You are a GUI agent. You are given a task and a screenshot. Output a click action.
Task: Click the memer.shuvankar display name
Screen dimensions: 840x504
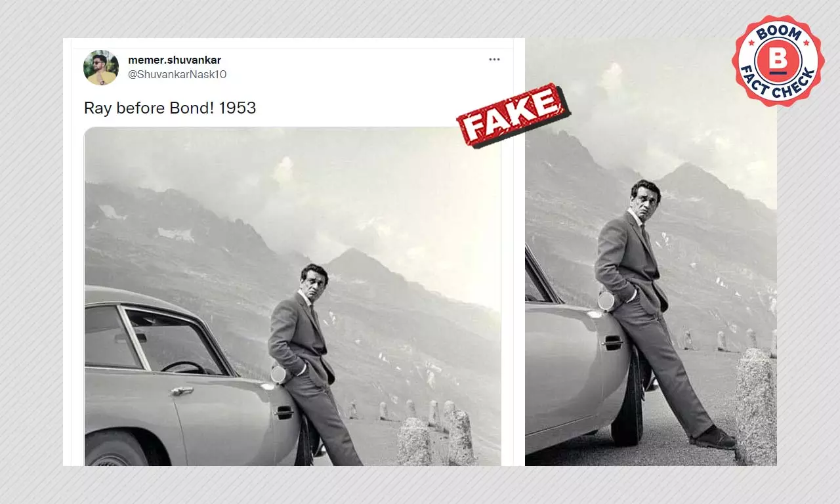[x=175, y=60]
